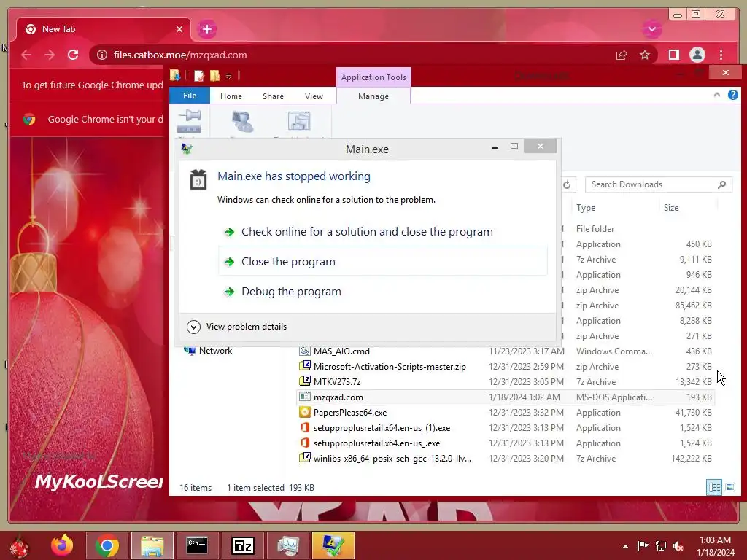747x560 pixels.
Task: Select Microsoft-Activation-Scripts-master.zip file
Action: pos(390,367)
